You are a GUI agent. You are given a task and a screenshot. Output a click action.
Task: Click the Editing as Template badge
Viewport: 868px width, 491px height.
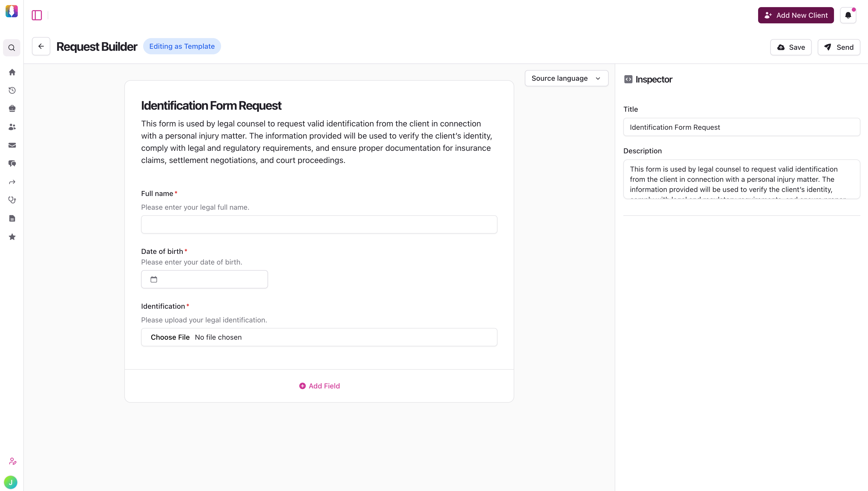coord(182,46)
